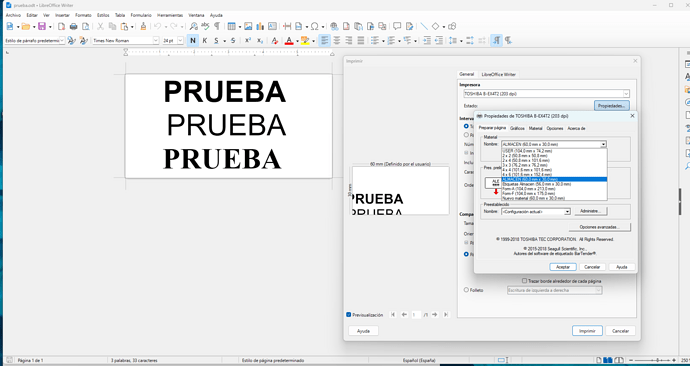Select the Insert line tool

424,26
